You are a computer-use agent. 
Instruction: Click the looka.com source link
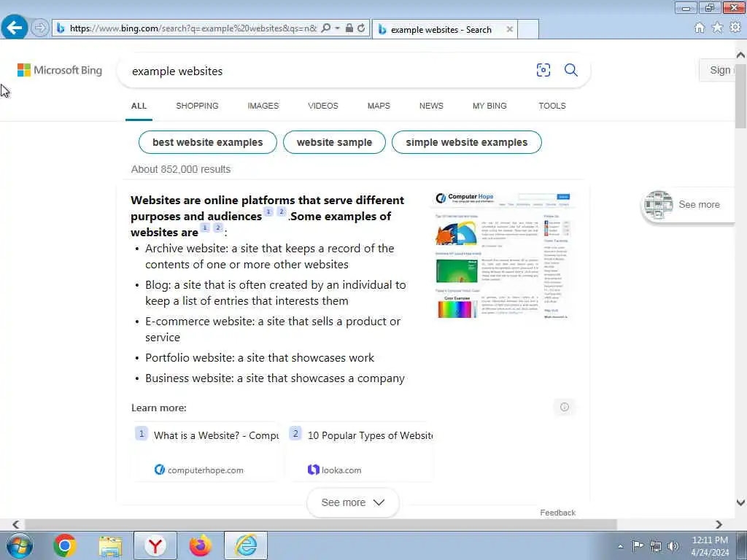334,470
